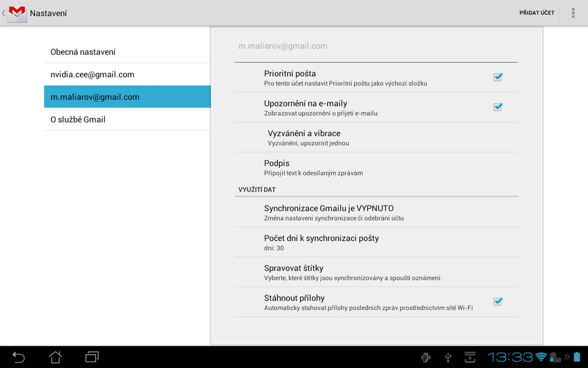Adjust Počet dní k synchronizaci pošty
The height and width of the screenshot is (368, 588).
coord(376,241)
